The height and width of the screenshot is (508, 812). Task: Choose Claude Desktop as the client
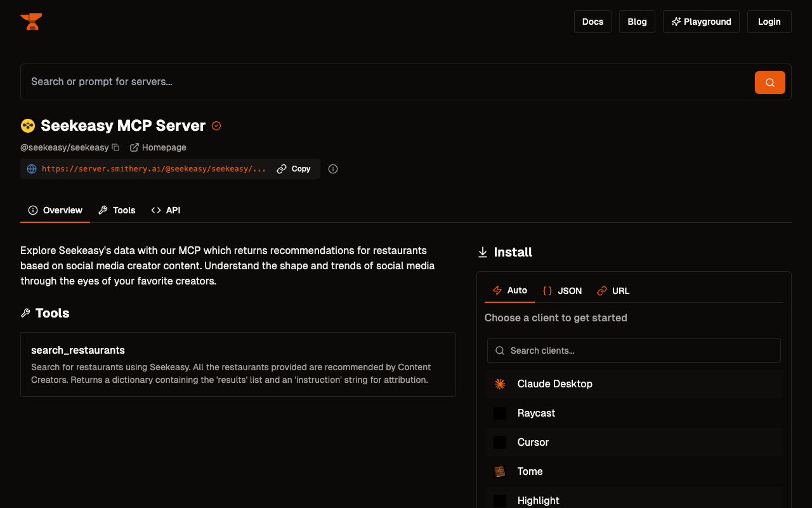click(x=634, y=384)
